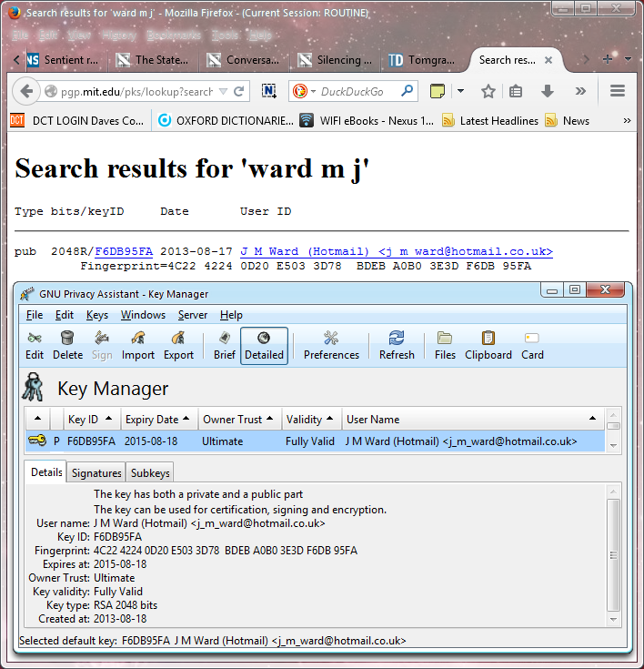The width and height of the screenshot is (644, 669).
Task: Refresh the key list
Action: coord(397,346)
